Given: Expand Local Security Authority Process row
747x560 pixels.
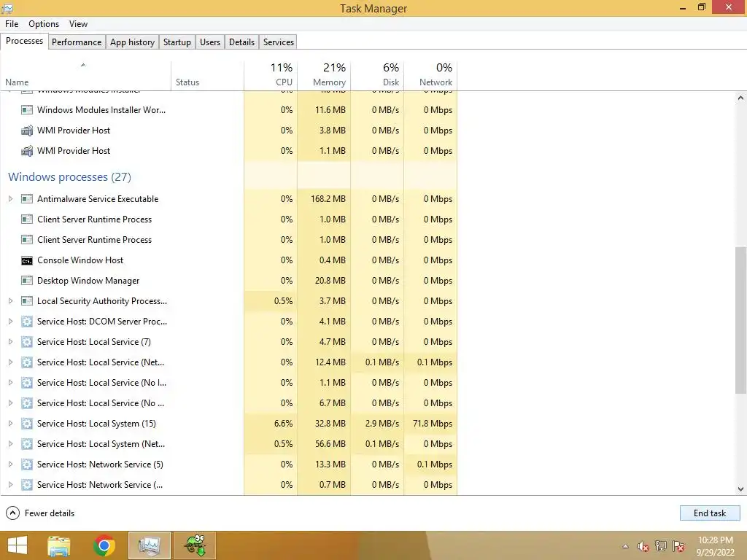Looking at the screenshot, I should tap(10, 301).
